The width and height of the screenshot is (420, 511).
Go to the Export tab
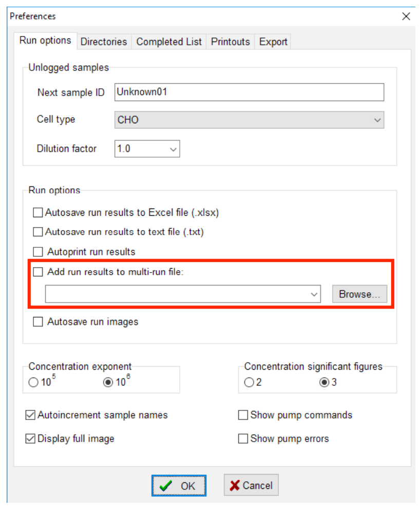[x=273, y=42]
